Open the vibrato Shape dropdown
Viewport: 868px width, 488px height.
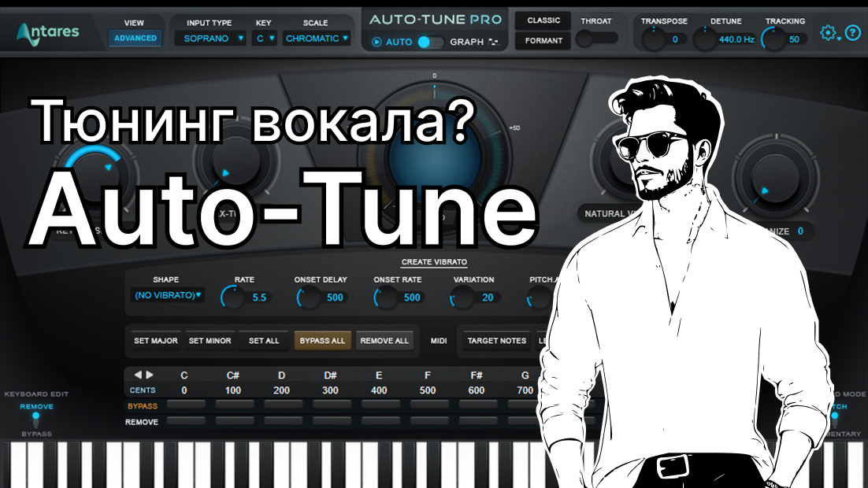click(x=167, y=295)
